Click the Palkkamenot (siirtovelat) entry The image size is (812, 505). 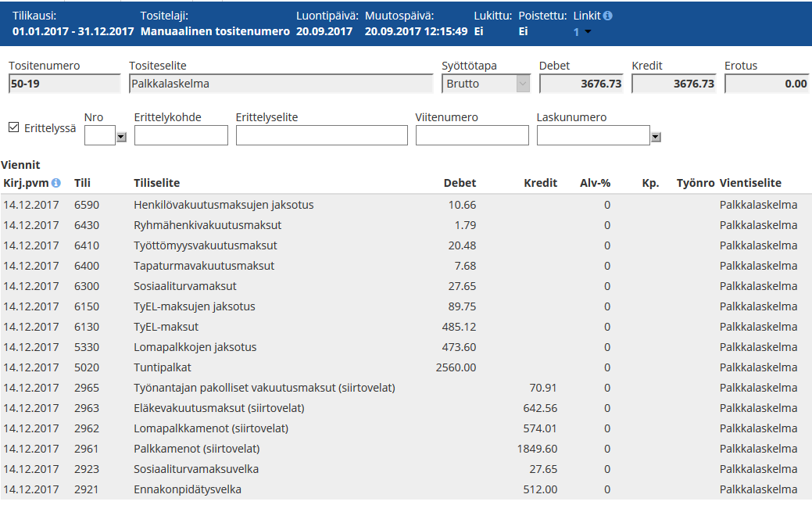[196, 449]
